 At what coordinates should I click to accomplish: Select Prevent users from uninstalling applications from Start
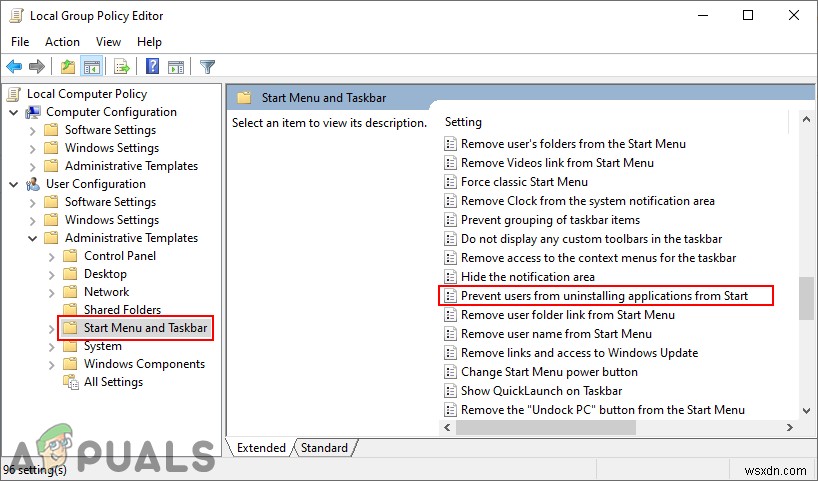coord(604,296)
